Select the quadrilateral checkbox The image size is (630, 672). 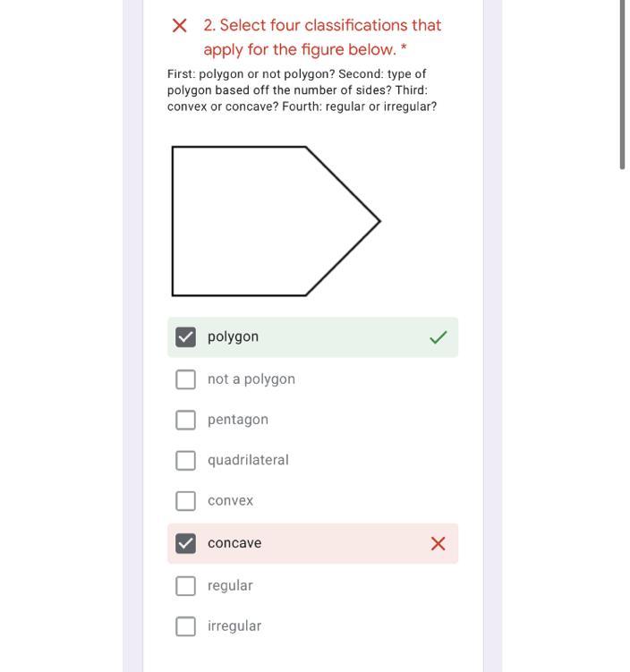point(185,460)
